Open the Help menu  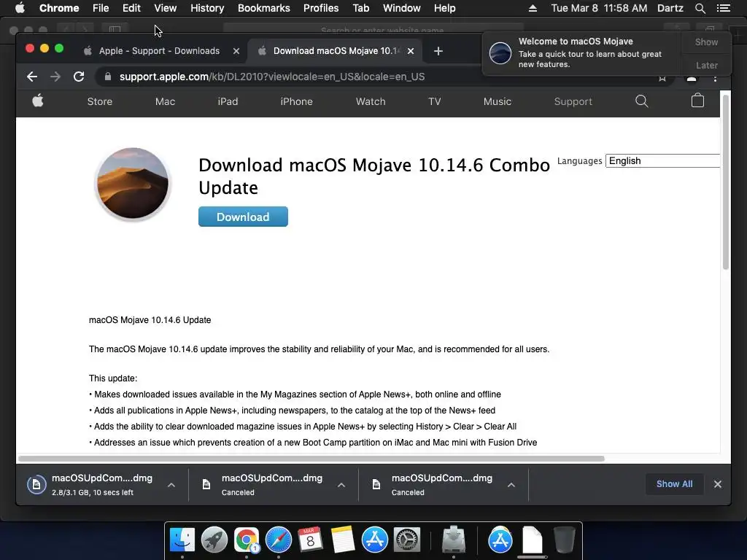pos(444,8)
